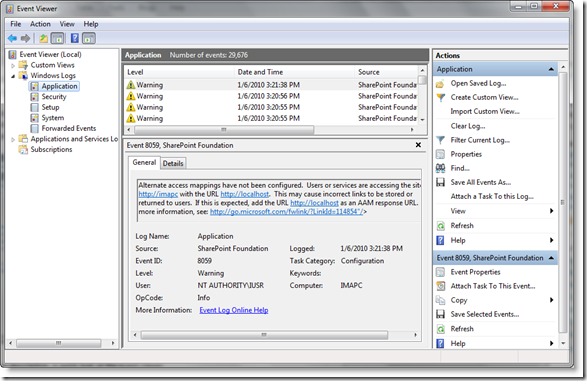This screenshot has height=381, width=587.
Task: Click the Save Selected Events disk icon
Action: pos(441,314)
